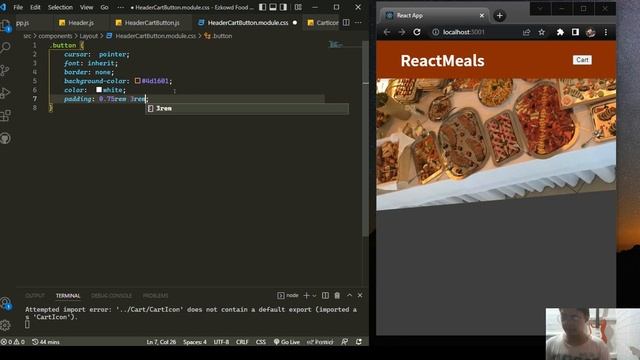The width and height of the screenshot is (640, 360).
Task: Change encoding via 'UTF-8'
Action: point(221,342)
